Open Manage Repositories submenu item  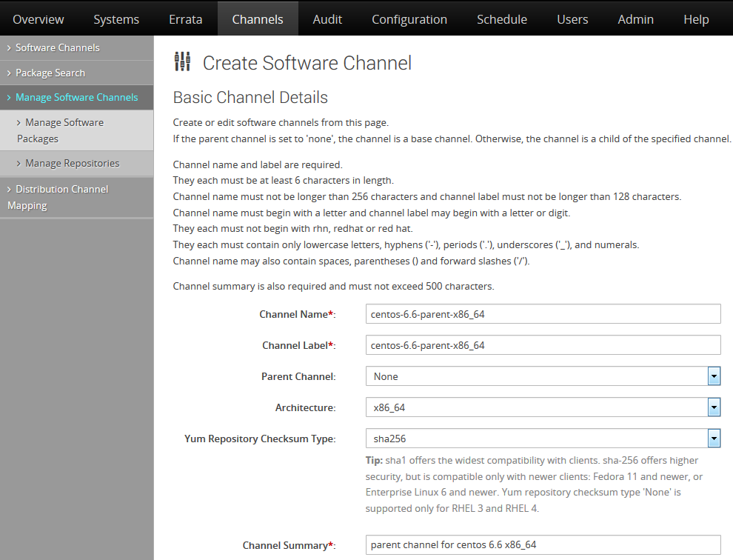(77, 163)
